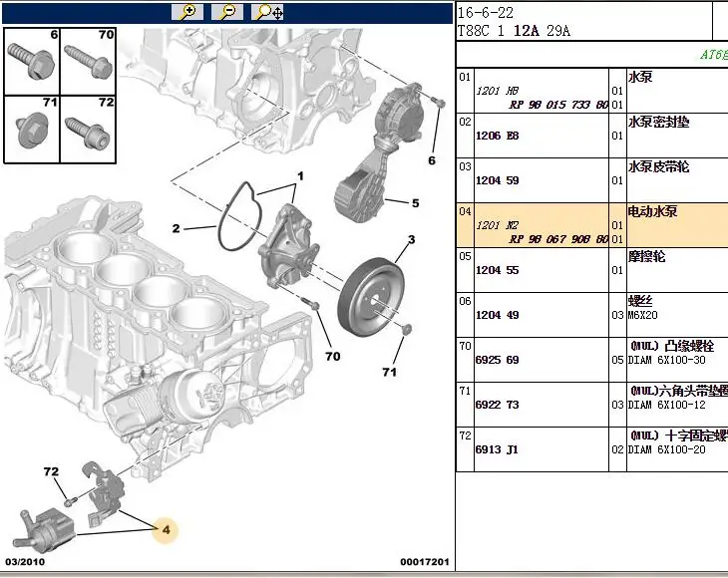This screenshot has height=578, width=728.
Task: Select the zoom-and-pan magnifier tool
Action: point(267,12)
